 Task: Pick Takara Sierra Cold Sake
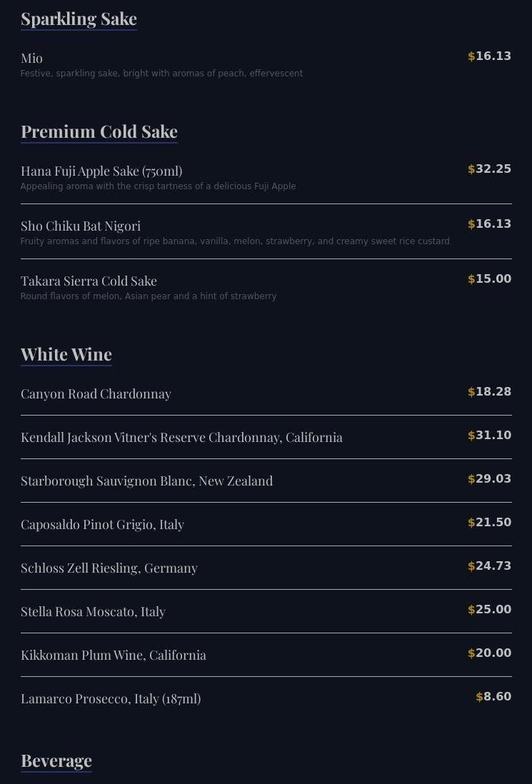266,288
